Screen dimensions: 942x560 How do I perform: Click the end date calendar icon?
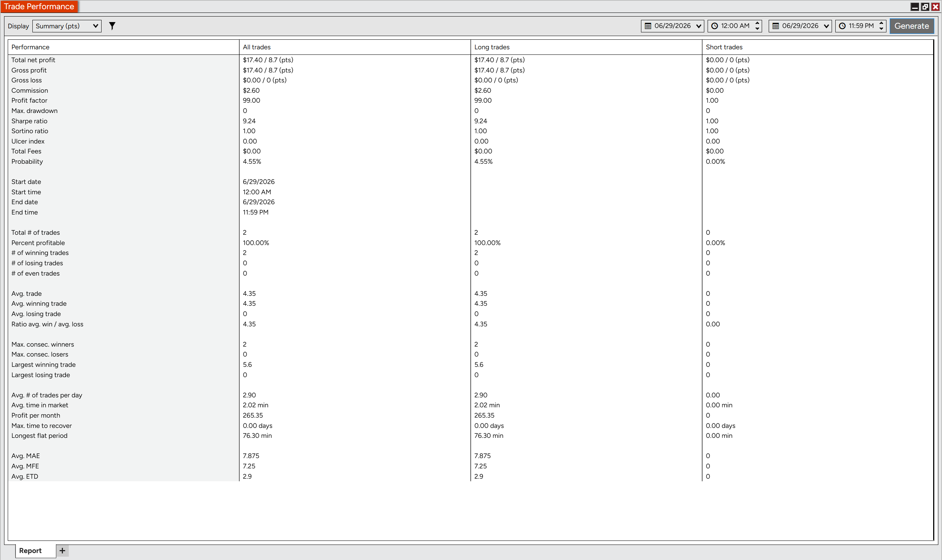pyautogui.click(x=776, y=26)
